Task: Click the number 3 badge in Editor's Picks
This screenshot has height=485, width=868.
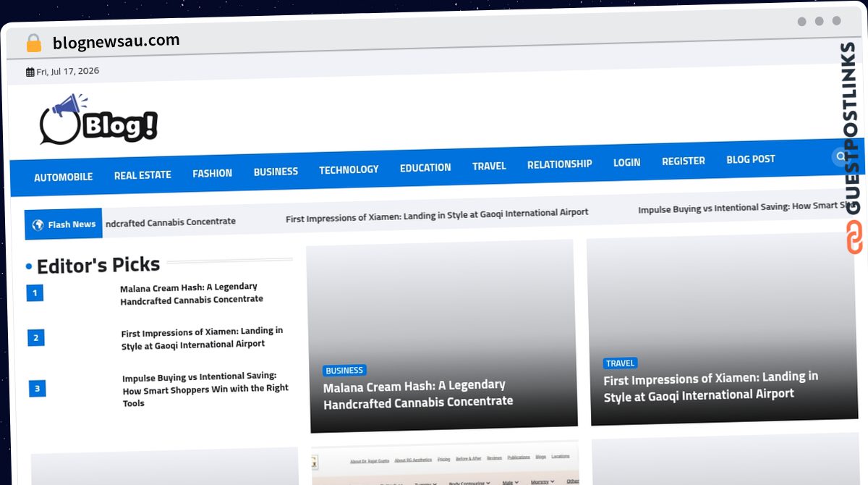Action: click(x=37, y=389)
